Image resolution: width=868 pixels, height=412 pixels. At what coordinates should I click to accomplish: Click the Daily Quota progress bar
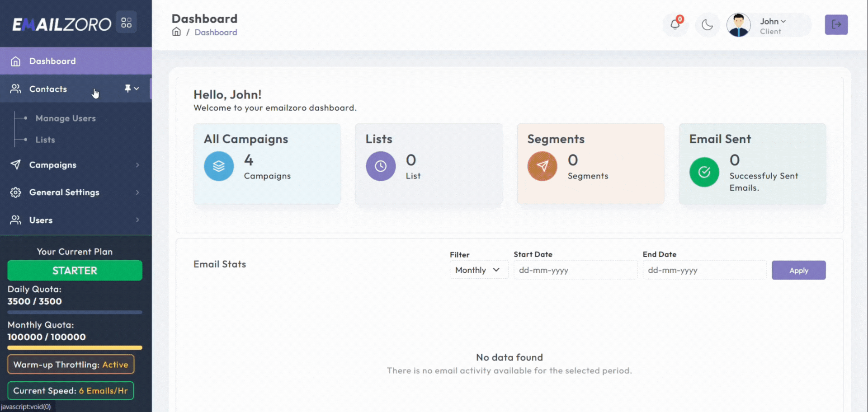tap(75, 312)
